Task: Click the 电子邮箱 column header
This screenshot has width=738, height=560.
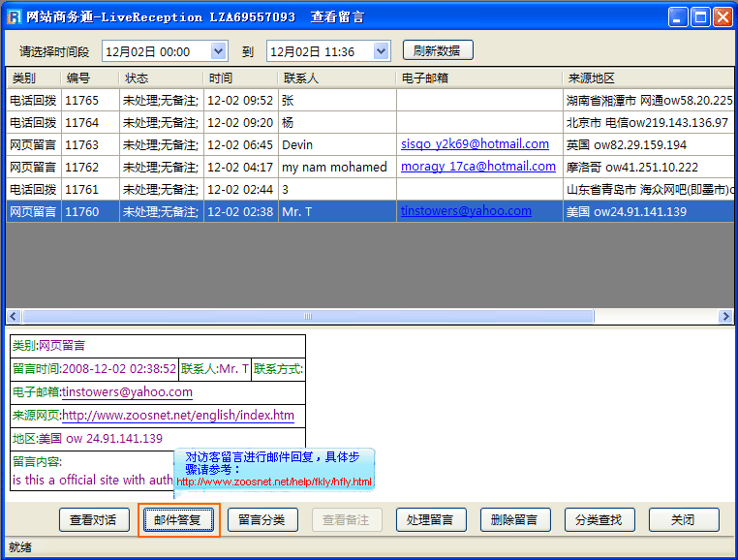Action: [x=478, y=78]
